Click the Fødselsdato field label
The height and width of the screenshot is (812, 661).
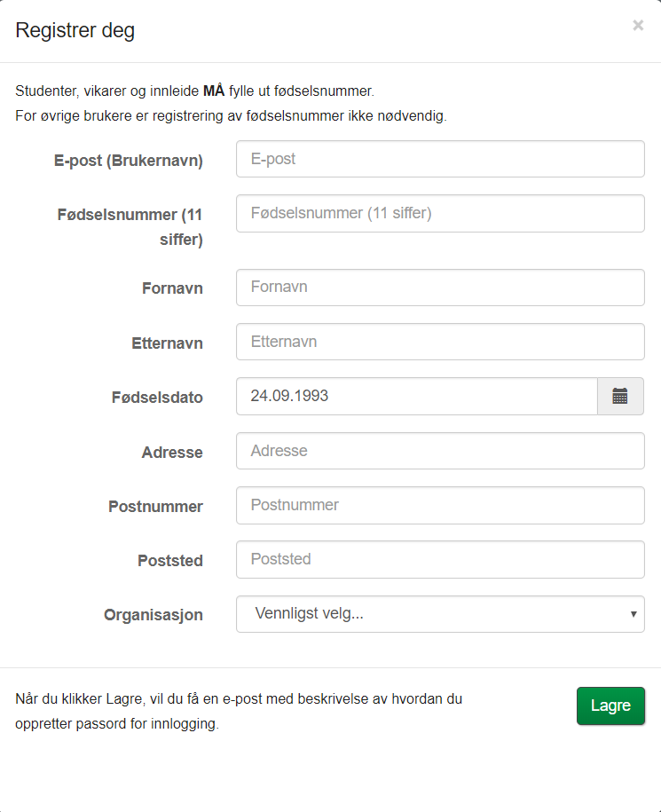[x=157, y=398]
